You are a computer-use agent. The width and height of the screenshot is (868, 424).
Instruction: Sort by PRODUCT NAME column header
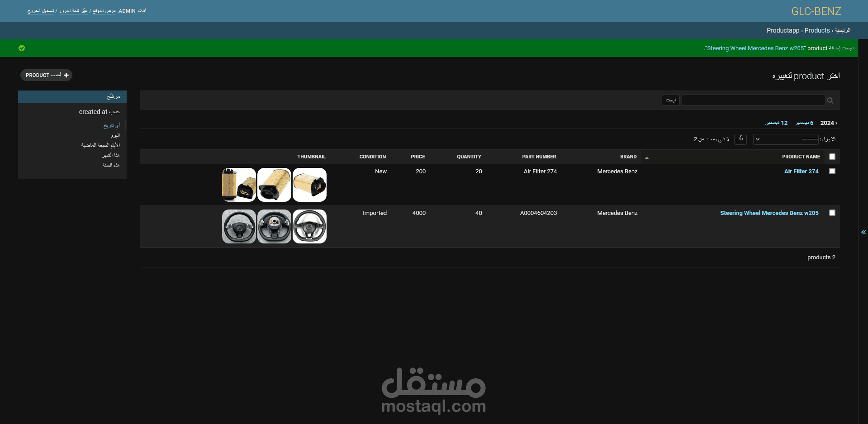pyautogui.click(x=801, y=157)
